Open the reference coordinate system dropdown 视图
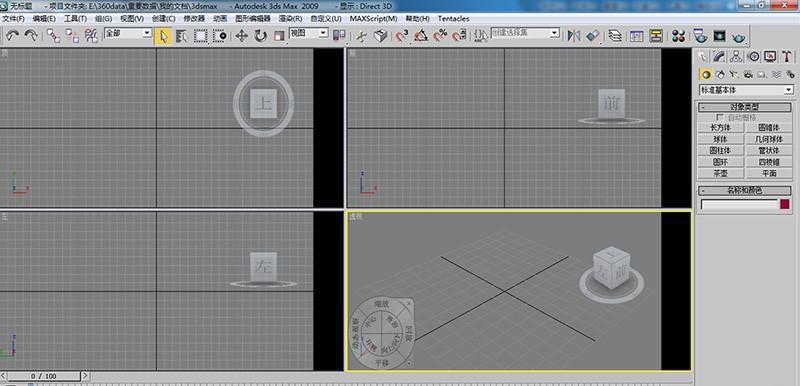Viewport: 800px width, 386px height. (x=309, y=33)
